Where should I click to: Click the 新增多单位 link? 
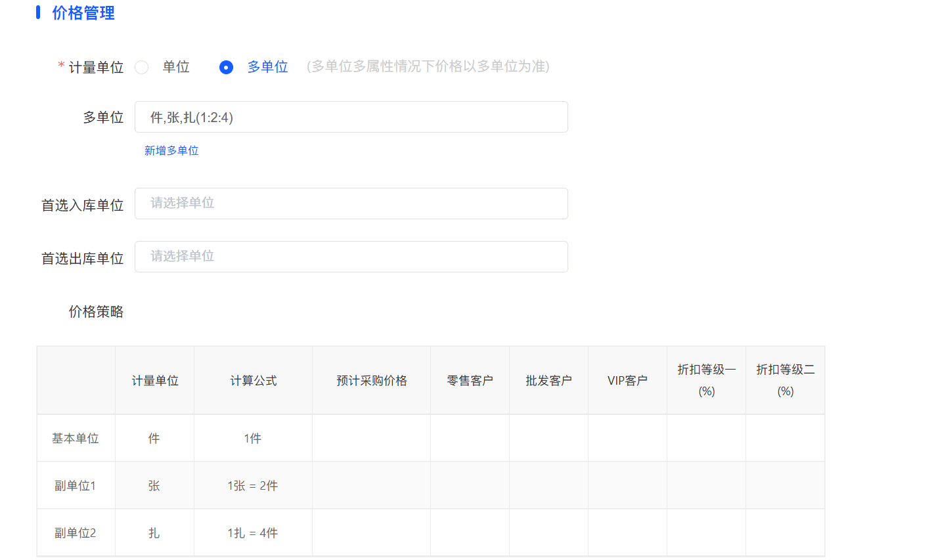tap(171, 150)
